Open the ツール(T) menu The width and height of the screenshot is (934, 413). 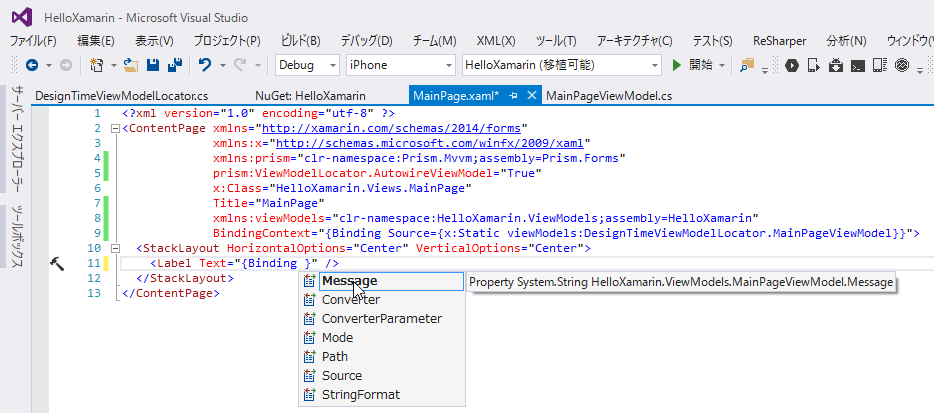coord(556,41)
